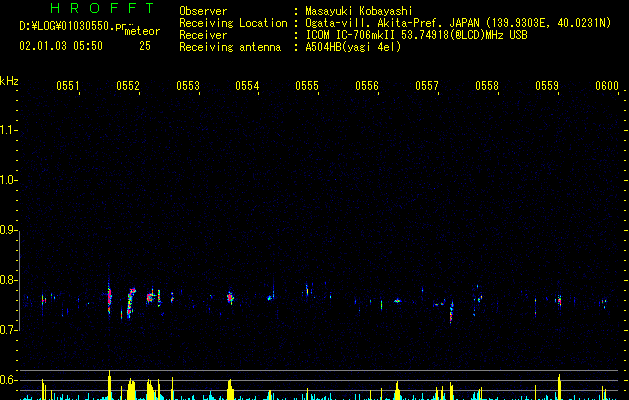Image resolution: width=629 pixels, height=400 pixels.
Task: Click the 0556 time marker
Action: click(x=367, y=86)
